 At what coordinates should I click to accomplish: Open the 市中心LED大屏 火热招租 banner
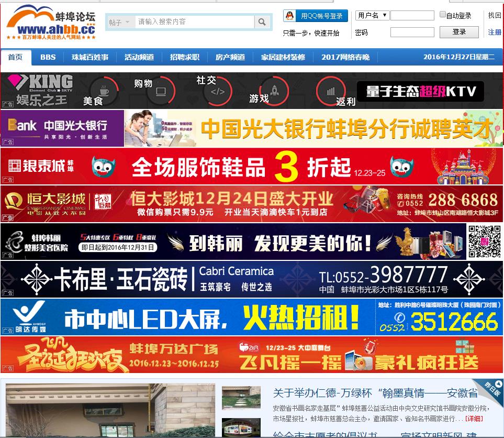252,317
